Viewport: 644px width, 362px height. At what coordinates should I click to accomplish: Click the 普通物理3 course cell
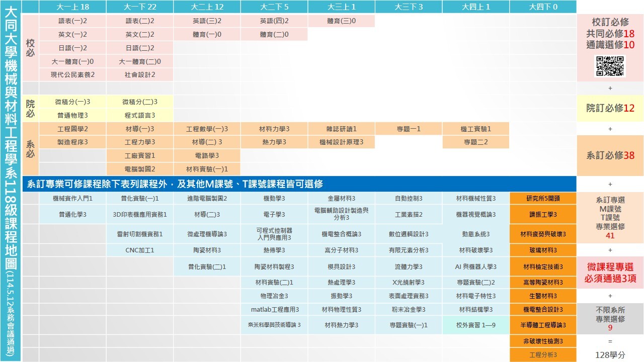coord(72,115)
